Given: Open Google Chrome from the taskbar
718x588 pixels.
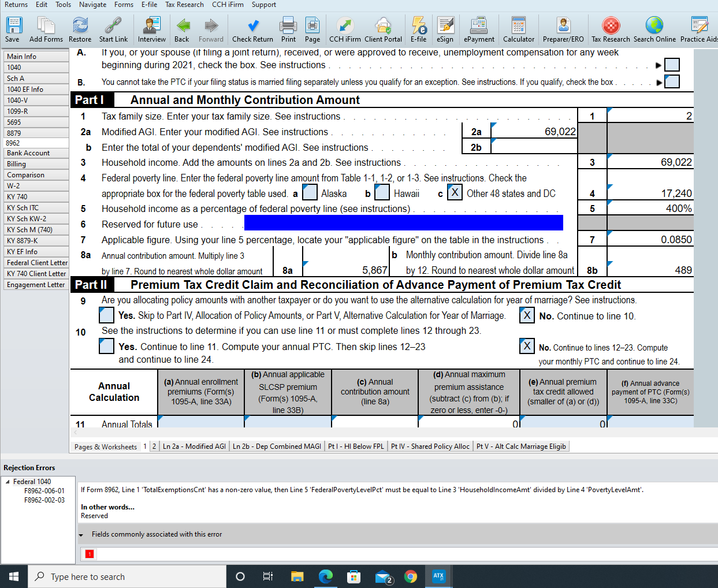Looking at the screenshot, I should (x=411, y=576).
